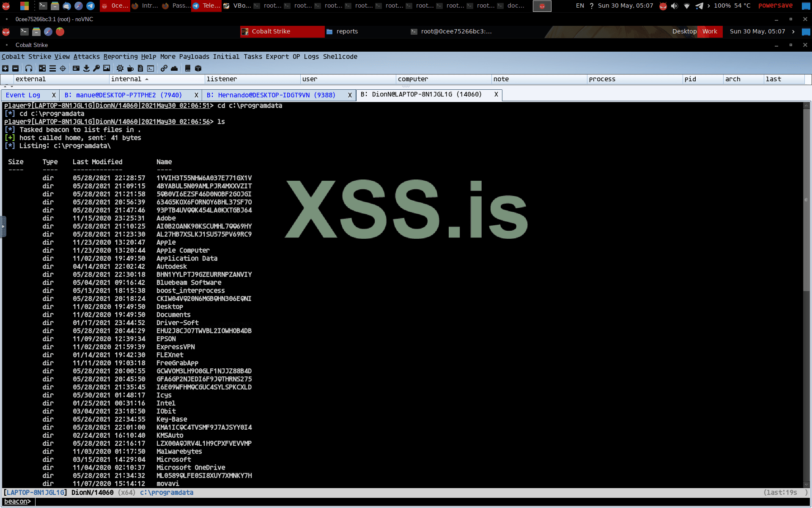Image resolution: width=812 pixels, height=508 pixels.
Task: Close the manue@DESKTOP-P7TPHE2 tab
Action: pyautogui.click(x=196, y=95)
